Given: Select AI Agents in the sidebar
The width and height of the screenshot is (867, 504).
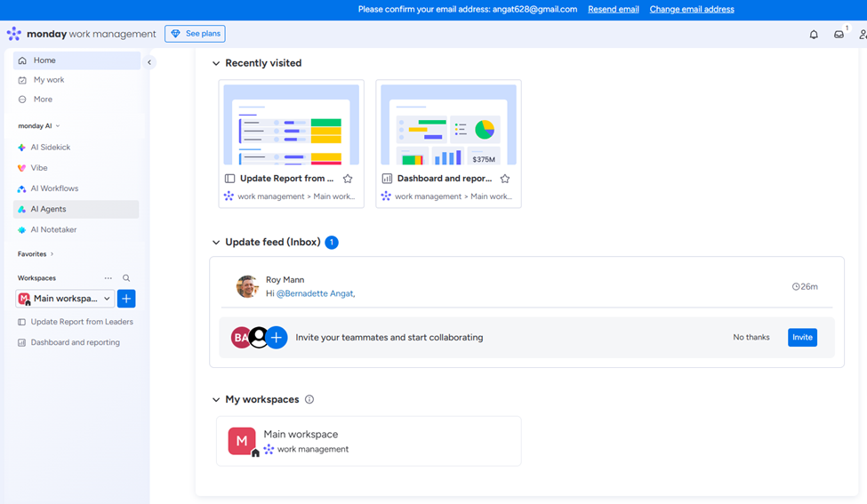Looking at the screenshot, I should pyautogui.click(x=76, y=209).
